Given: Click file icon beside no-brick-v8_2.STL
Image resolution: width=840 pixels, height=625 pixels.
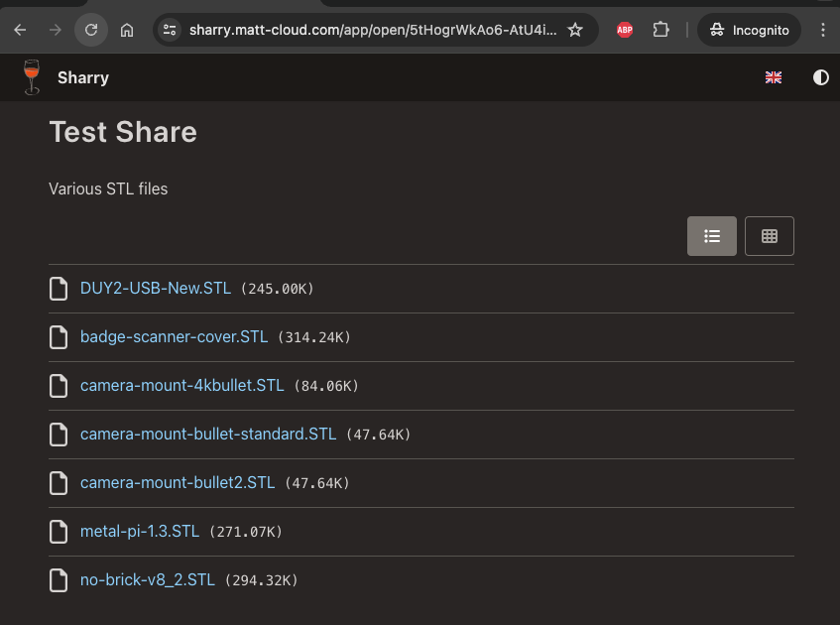Looking at the screenshot, I should point(60,580).
